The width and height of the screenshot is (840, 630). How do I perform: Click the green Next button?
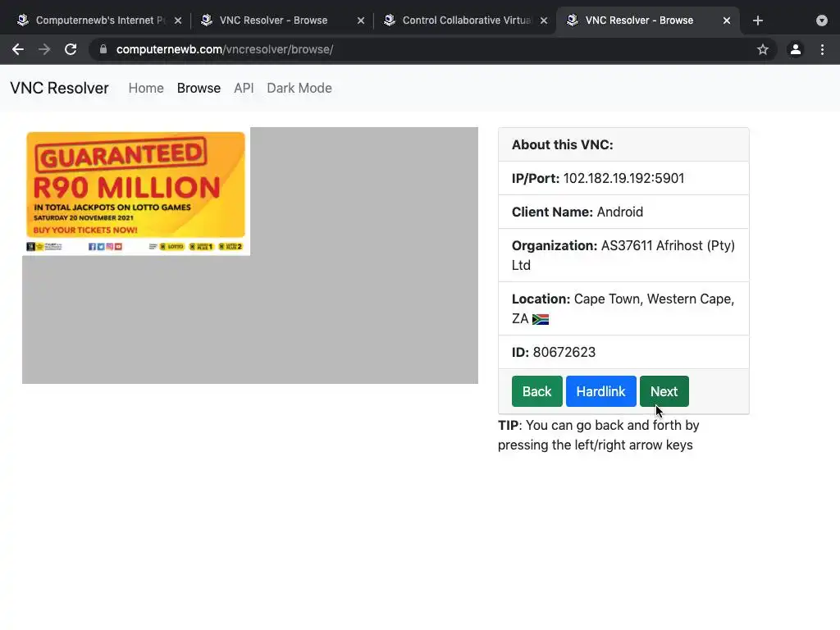[x=664, y=391]
